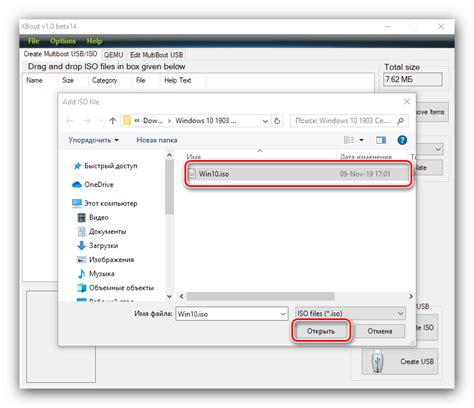This screenshot has width=474, height=408.
Task: Click Новая папка button
Action: 157,140
